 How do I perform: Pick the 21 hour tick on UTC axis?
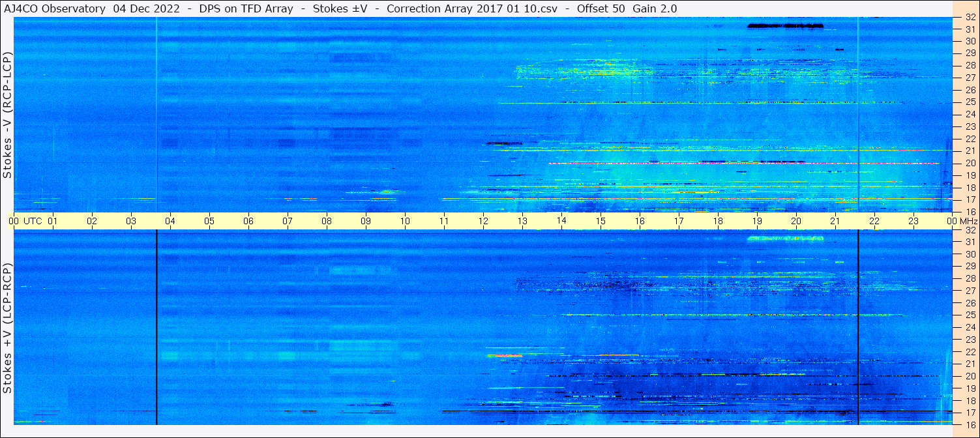click(835, 221)
